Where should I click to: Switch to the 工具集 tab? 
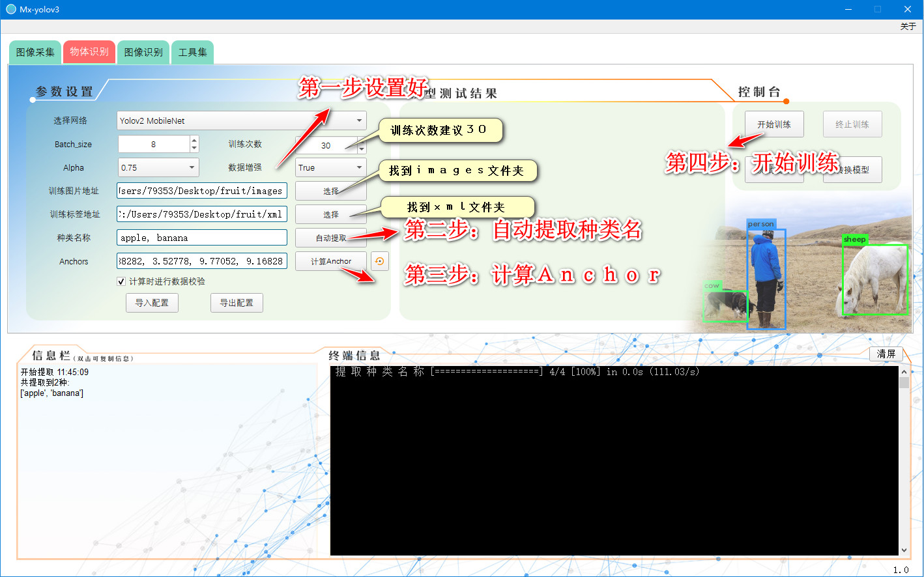[192, 52]
